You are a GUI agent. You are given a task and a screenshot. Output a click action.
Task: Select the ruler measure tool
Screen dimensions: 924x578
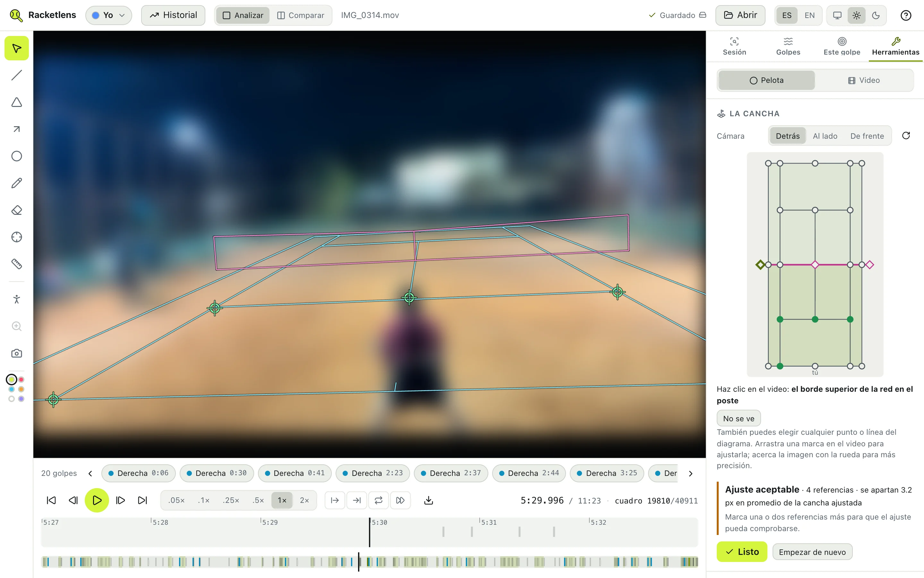point(16,264)
